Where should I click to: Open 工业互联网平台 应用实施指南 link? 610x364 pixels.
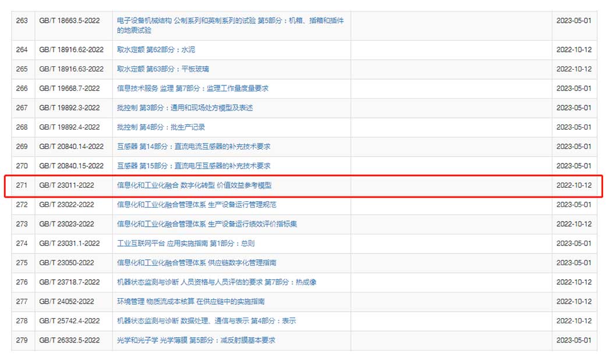(x=185, y=244)
